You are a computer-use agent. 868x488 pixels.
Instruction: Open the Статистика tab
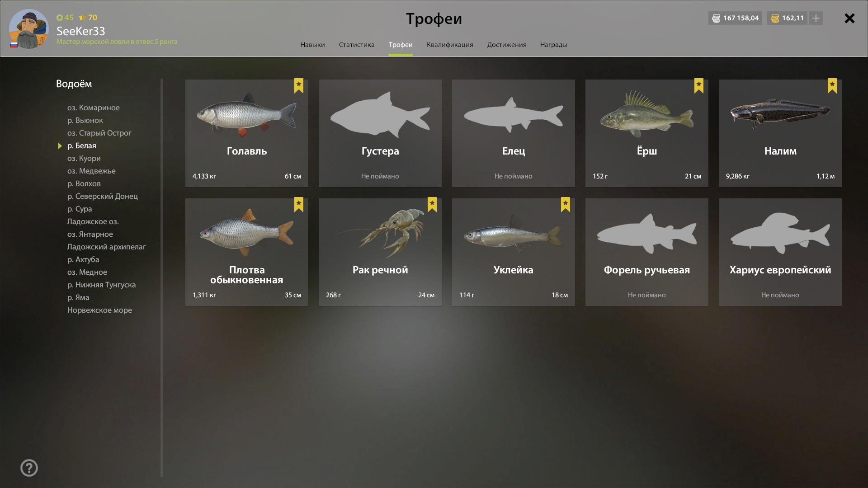point(357,45)
